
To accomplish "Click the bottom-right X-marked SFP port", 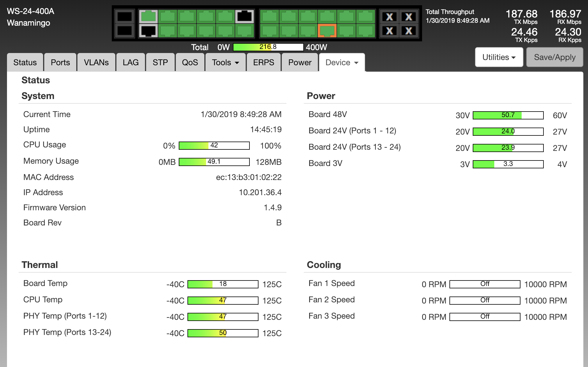I will click(x=409, y=31).
